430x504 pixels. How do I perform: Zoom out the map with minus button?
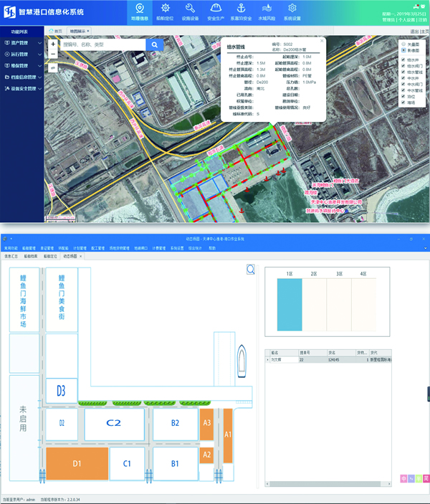tap(53, 54)
